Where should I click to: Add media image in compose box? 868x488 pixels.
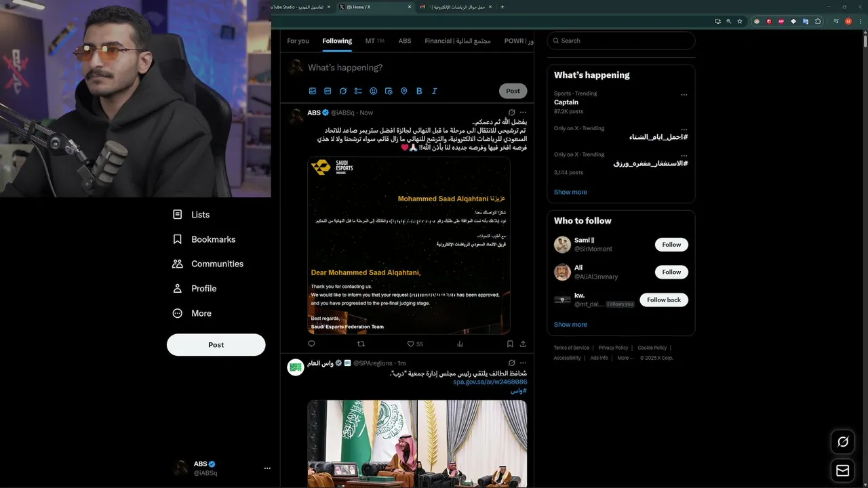(313, 91)
